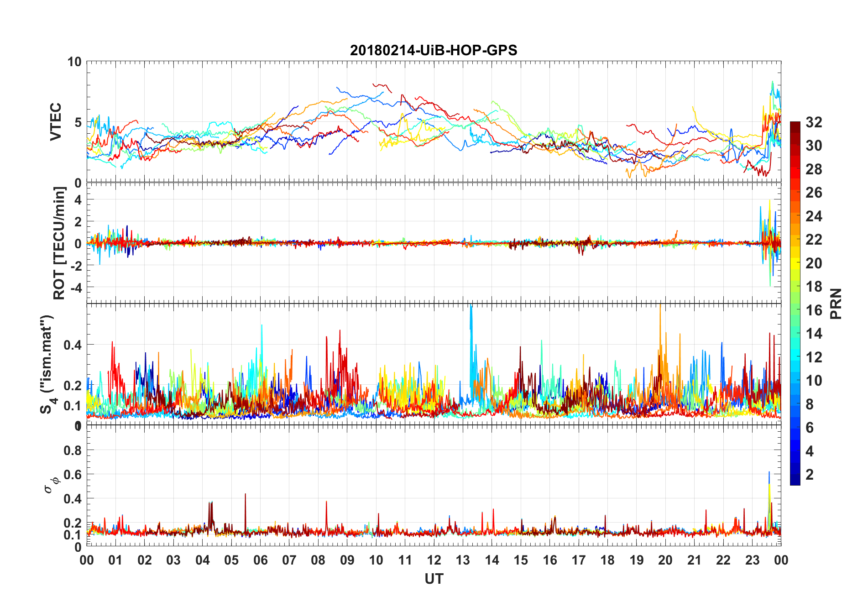Click the "PRN" colorbar label
868x607 pixels.
836,303
